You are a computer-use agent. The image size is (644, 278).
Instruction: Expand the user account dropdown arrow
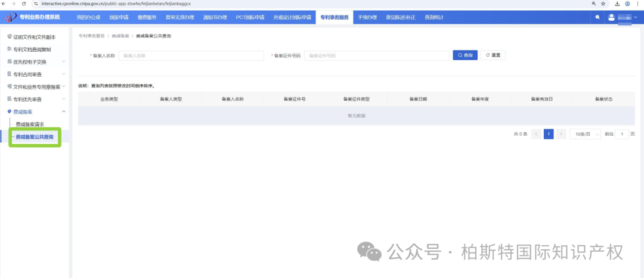pos(636,17)
